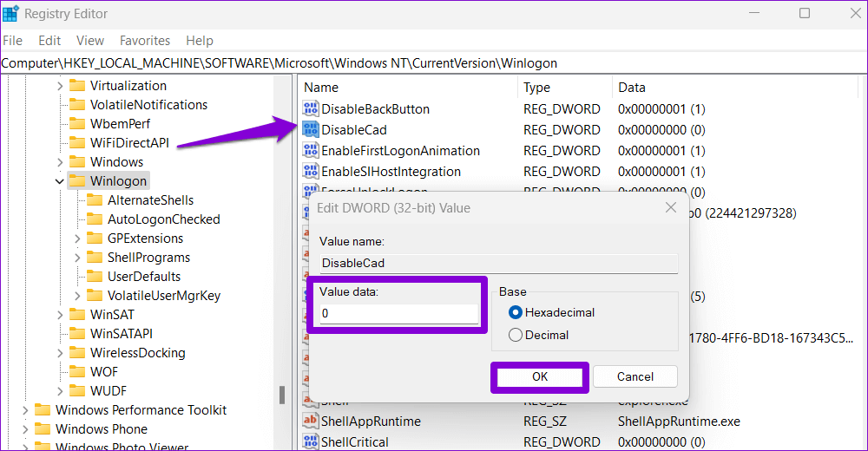Screen dimensions: 868x451
Task: Expand the Windows Phone key
Action: point(25,429)
